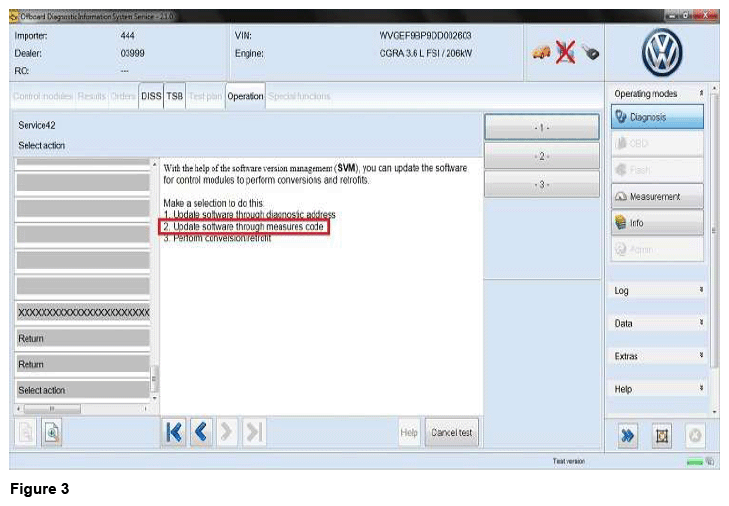
Task: Open the Admin mode
Action: click(x=657, y=249)
